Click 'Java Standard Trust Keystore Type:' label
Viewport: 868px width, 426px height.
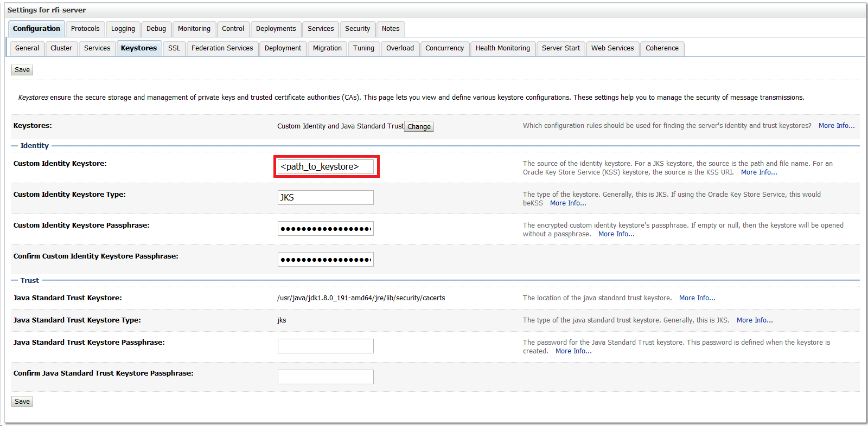77,320
